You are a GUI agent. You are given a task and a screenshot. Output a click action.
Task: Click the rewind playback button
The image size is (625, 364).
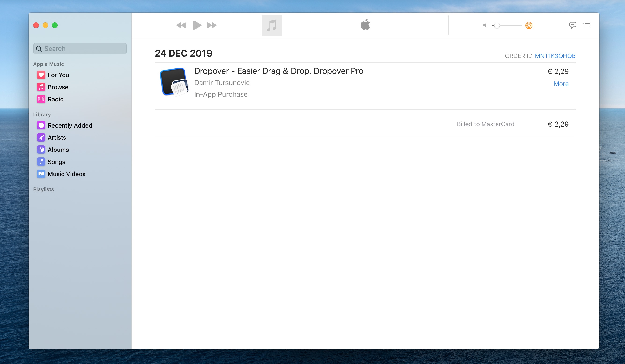tap(181, 25)
